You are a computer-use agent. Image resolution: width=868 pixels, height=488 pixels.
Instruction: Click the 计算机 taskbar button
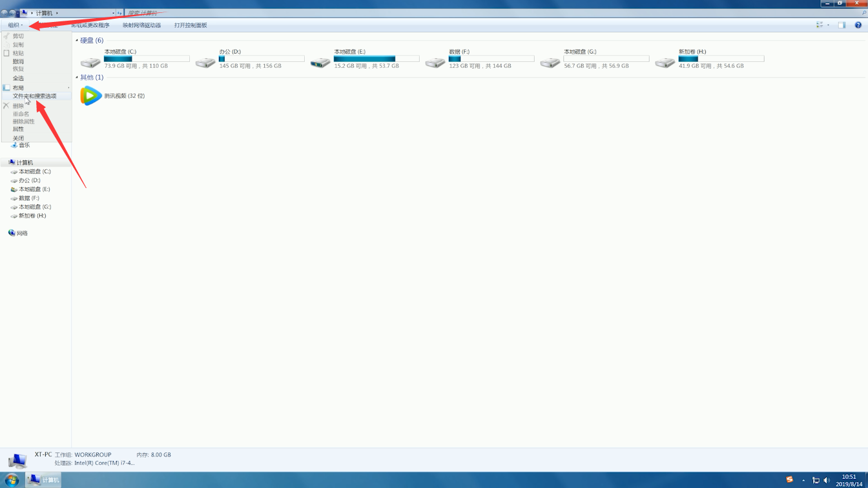44,480
